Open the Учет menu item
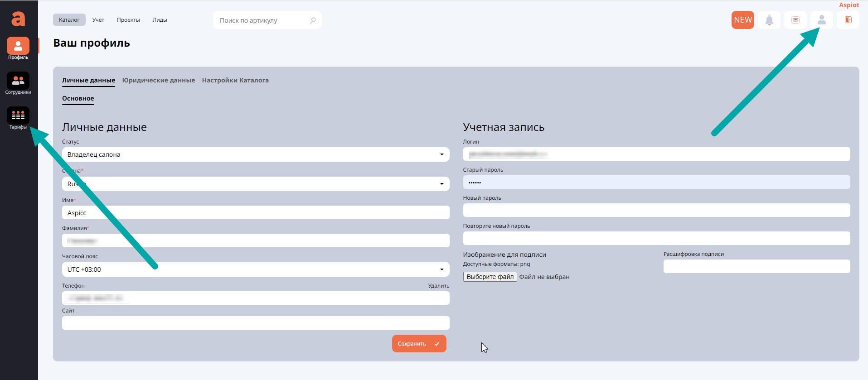This screenshot has height=380, width=868. pos(98,20)
